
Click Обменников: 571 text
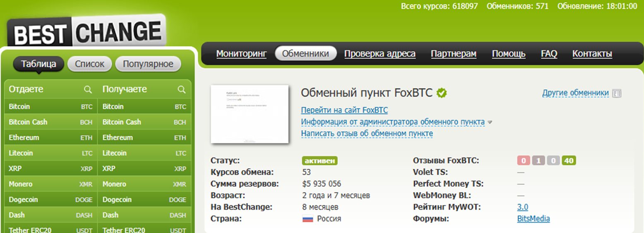518,6
